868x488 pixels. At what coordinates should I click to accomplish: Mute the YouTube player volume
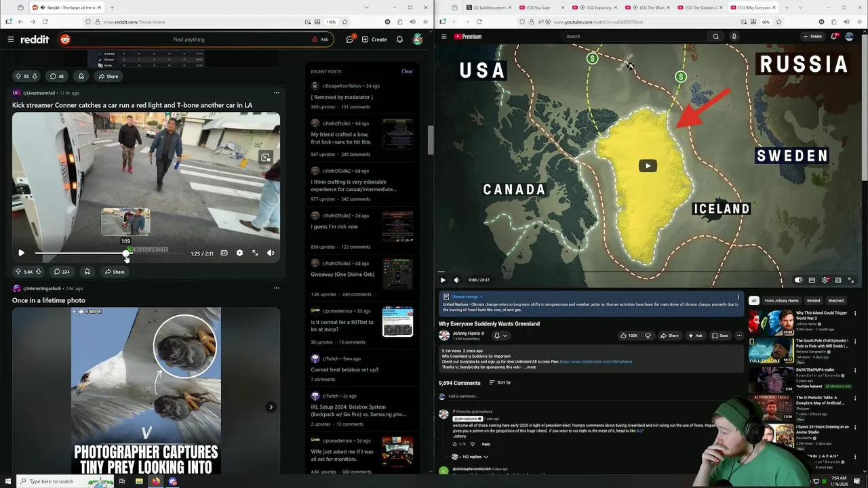pyautogui.click(x=456, y=280)
